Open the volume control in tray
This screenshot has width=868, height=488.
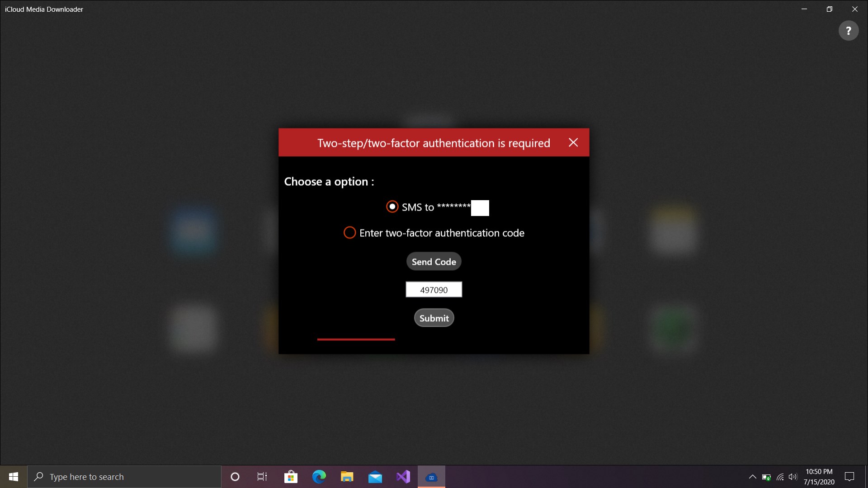[x=793, y=477]
